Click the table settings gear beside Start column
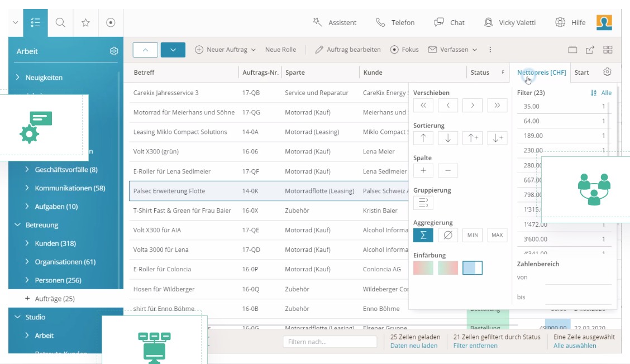This screenshot has height=364, width=630. click(x=607, y=72)
